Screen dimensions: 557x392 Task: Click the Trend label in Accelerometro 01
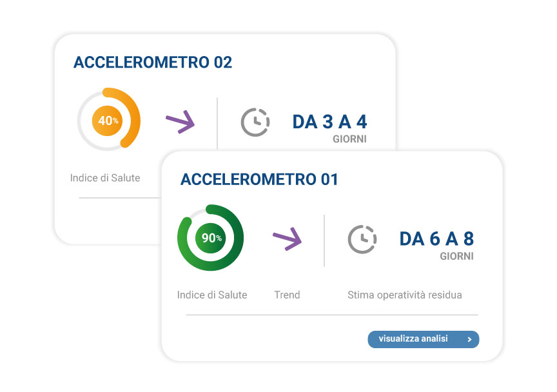[x=287, y=295]
